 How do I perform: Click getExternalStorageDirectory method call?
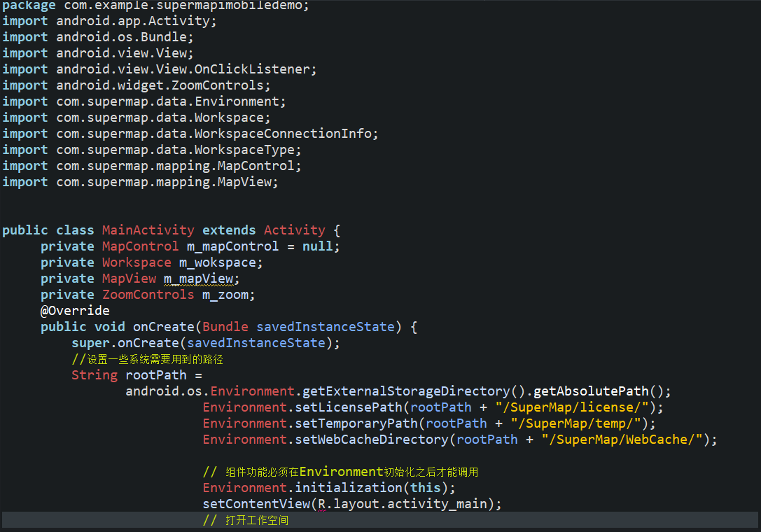click(414, 391)
